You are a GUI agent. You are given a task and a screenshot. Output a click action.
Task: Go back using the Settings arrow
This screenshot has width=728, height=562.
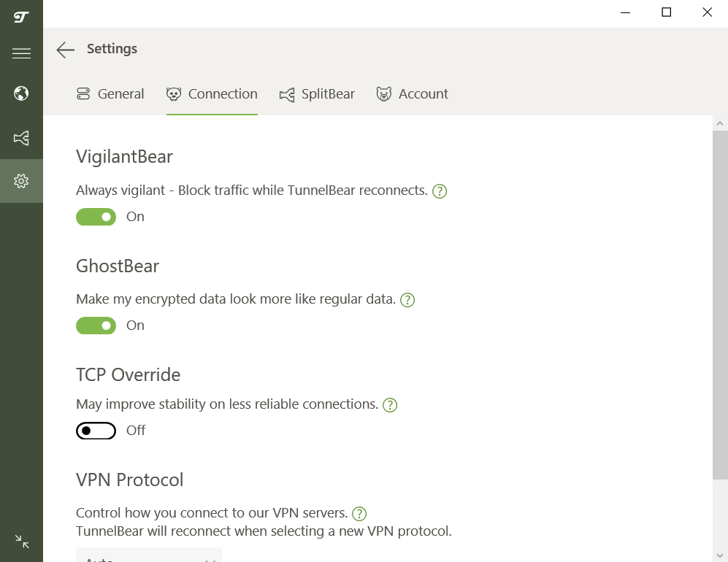coord(66,50)
